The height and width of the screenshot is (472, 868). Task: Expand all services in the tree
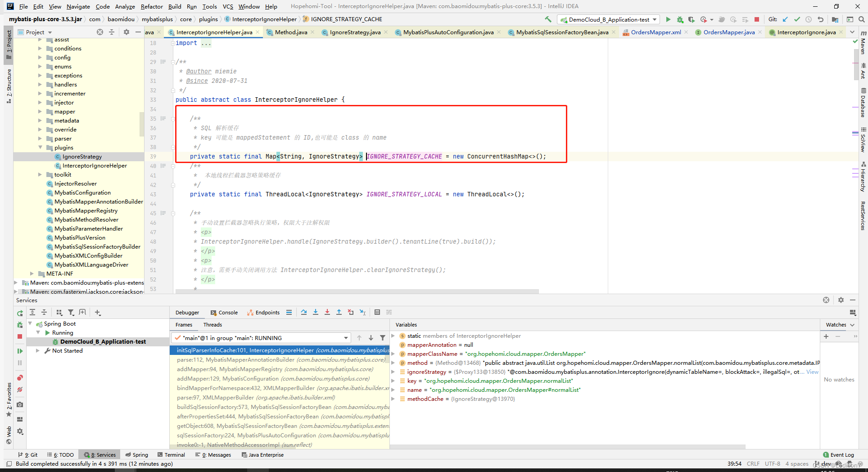(x=32, y=312)
